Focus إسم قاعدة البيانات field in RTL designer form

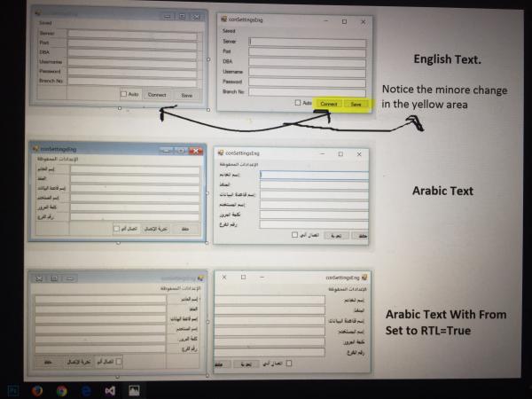click(101, 319)
